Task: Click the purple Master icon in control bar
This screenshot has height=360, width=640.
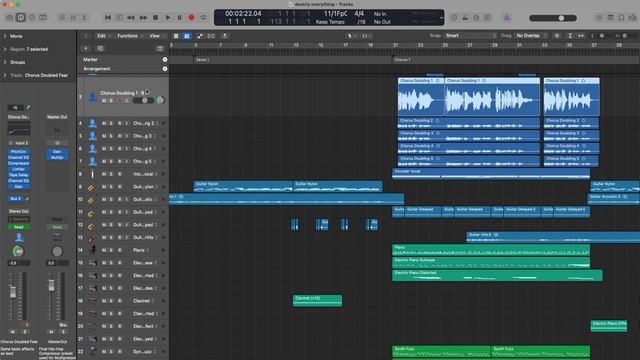Action: [507, 18]
